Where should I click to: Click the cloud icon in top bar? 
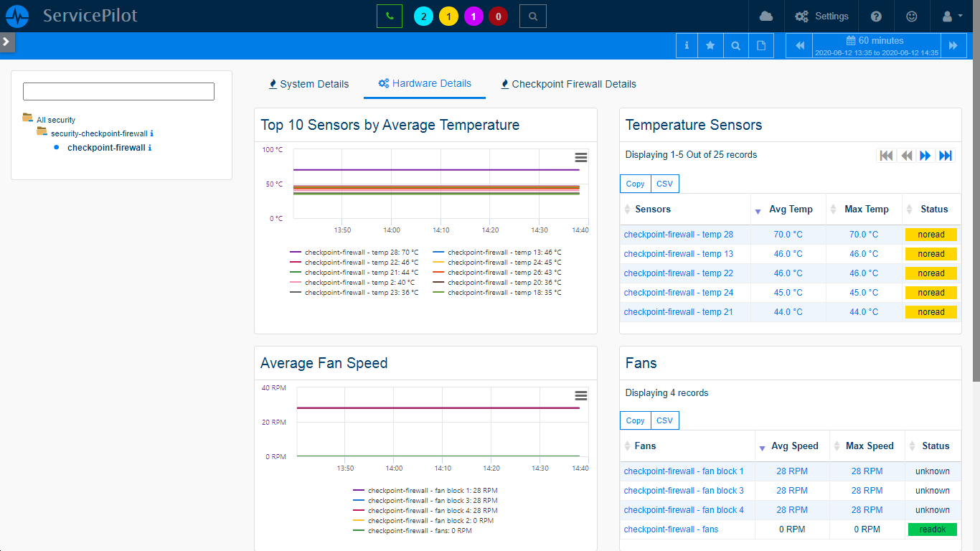coord(765,16)
